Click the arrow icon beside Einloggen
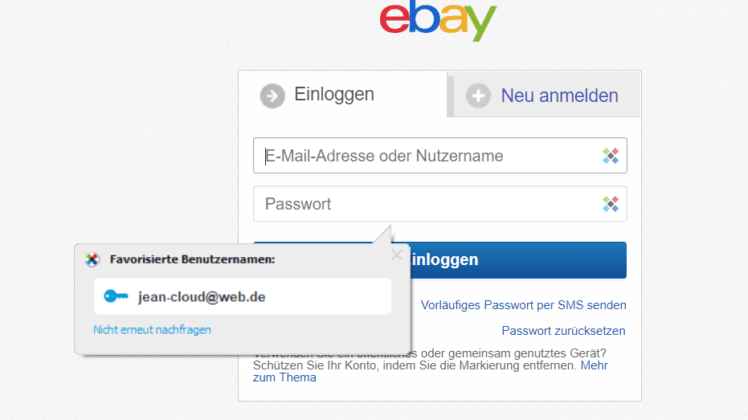Viewport: 748px width, 420px height. 272,95
